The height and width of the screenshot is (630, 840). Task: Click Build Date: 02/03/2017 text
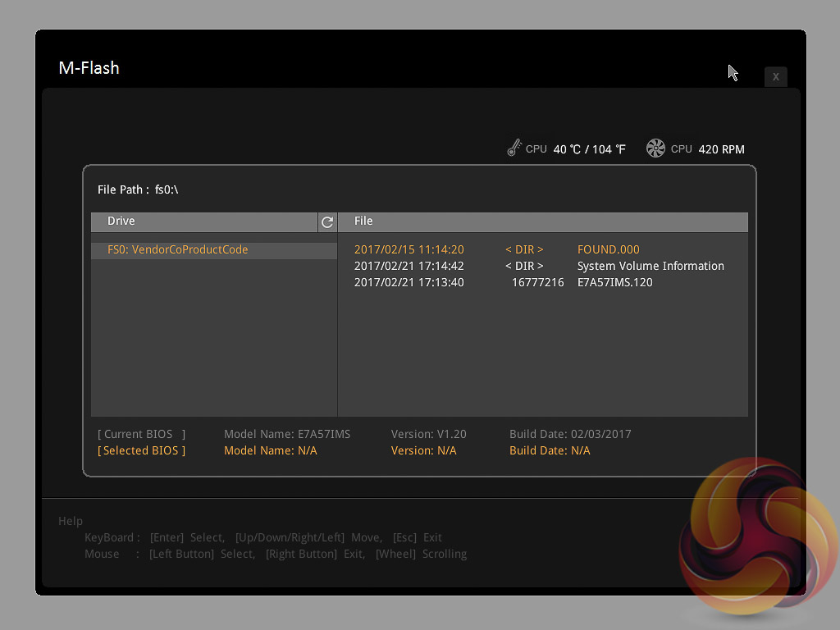click(x=570, y=435)
